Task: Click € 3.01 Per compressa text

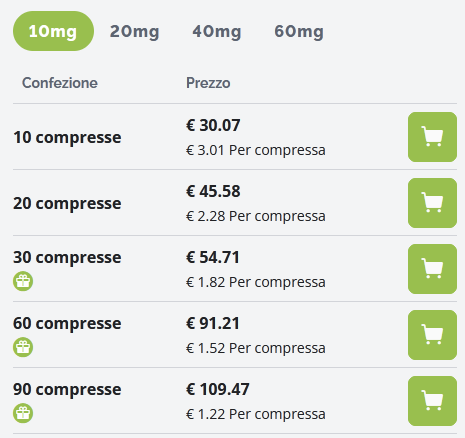Action: coord(256,150)
